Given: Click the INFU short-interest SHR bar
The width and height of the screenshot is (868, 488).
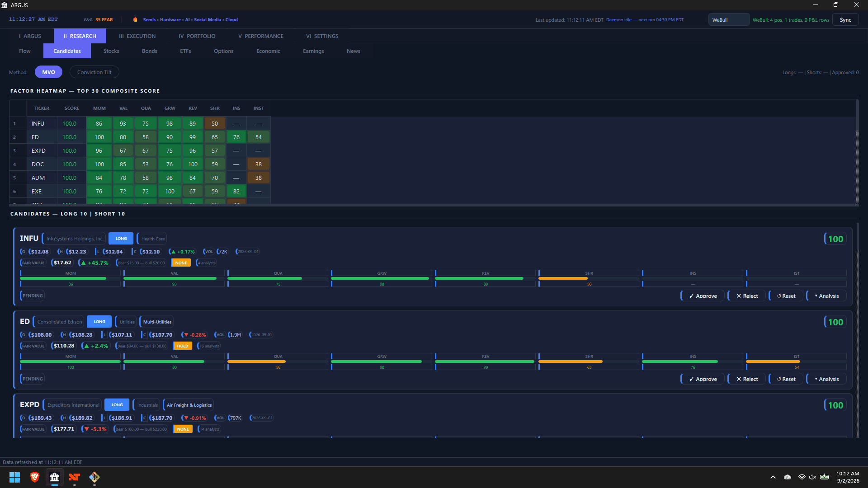Looking at the screenshot, I should point(589,278).
